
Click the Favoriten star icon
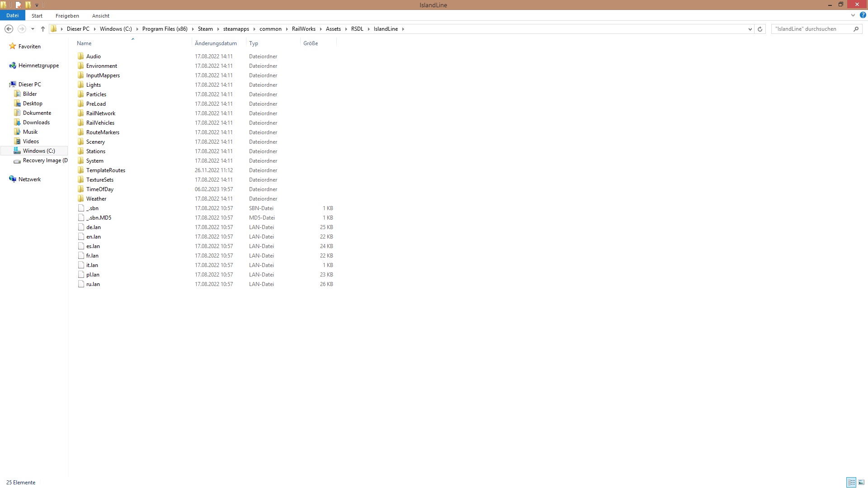click(x=13, y=46)
